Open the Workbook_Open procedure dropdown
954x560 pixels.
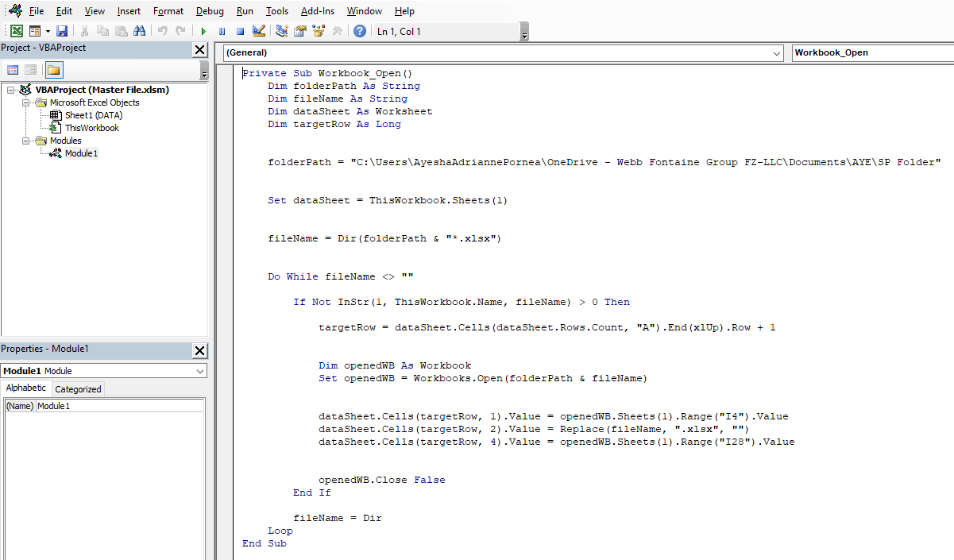[x=873, y=52]
